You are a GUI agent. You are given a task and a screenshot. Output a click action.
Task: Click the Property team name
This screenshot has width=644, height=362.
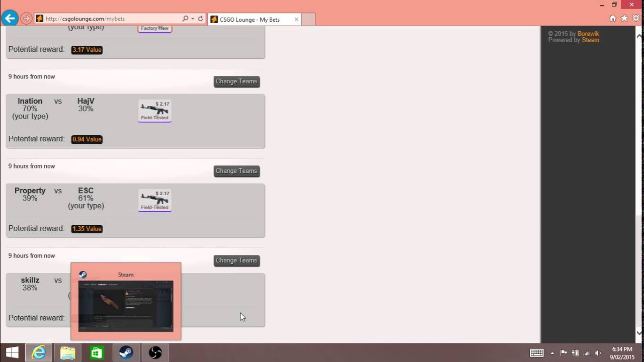tap(30, 191)
